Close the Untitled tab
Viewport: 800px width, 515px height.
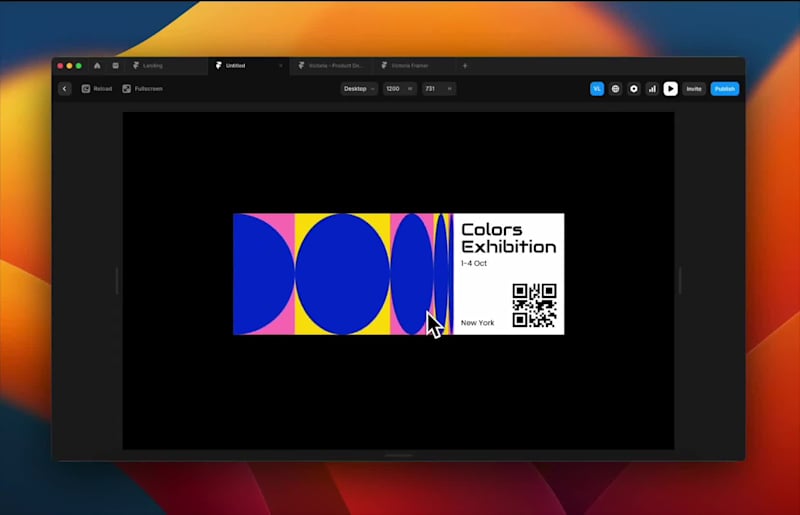tap(280, 66)
